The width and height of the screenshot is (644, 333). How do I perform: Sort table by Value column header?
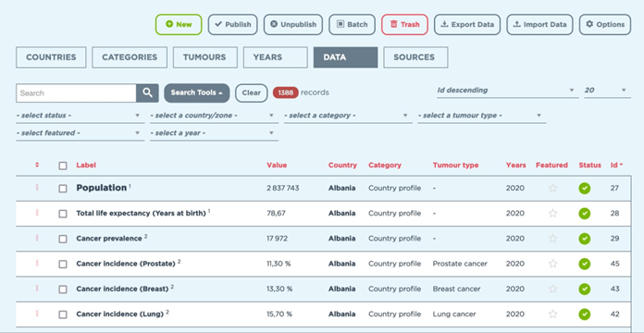click(x=277, y=166)
